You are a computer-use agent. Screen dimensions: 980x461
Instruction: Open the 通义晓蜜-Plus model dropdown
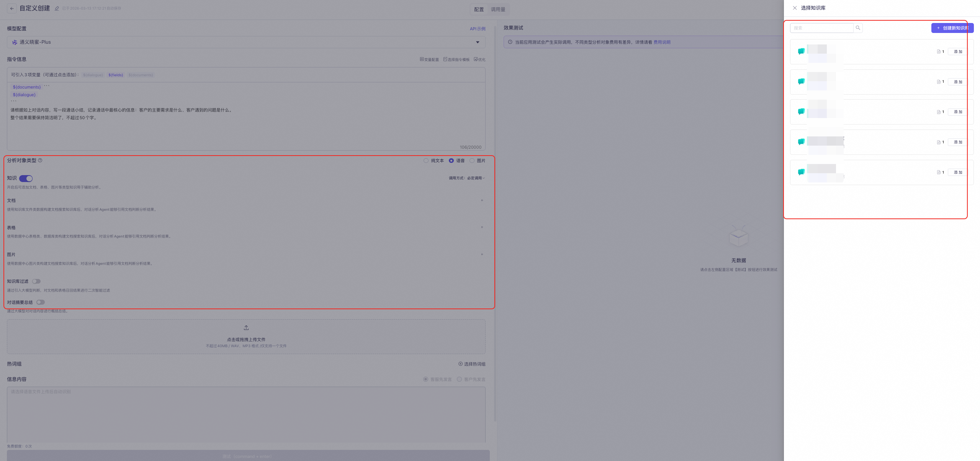coord(246,42)
